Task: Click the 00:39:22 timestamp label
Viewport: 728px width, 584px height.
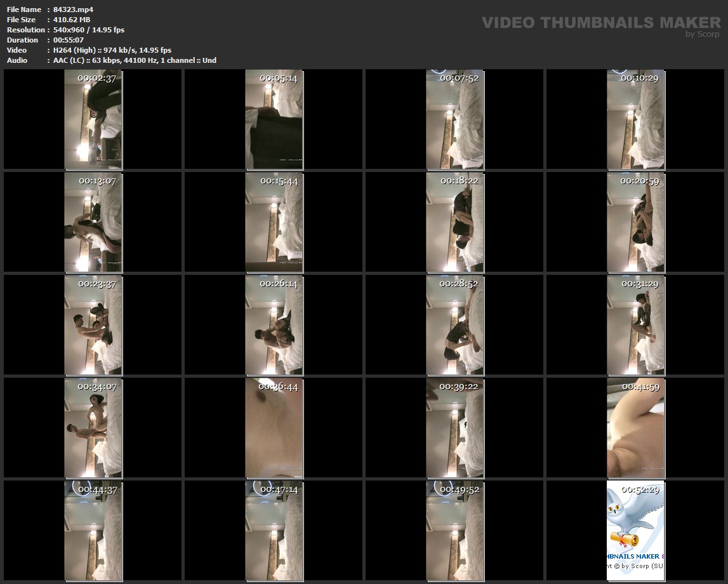Action: click(x=459, y=387)
